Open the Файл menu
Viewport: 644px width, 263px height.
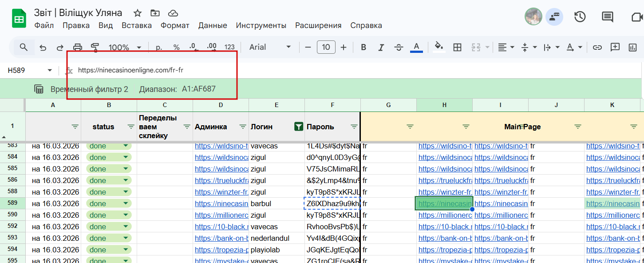pyautogui.click(x=44, y=25)
